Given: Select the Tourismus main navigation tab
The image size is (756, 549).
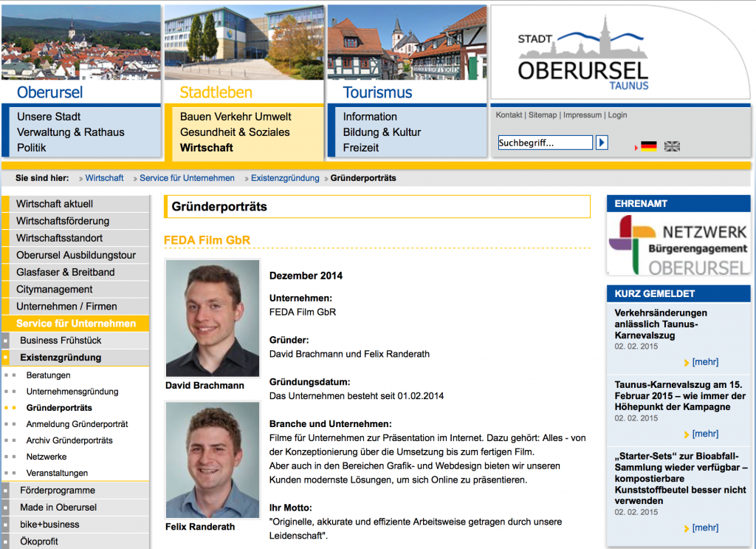Looking at the screenshot, I should click(377, 92).
